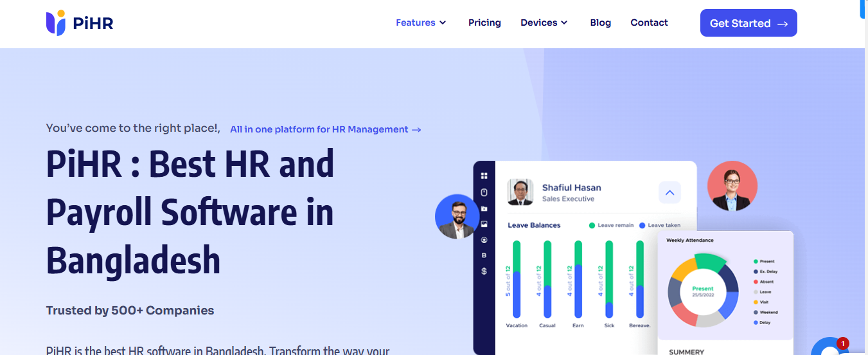Open the chat widget with the notification badge
The image size is (868, 355).
[x=830, y=347]
